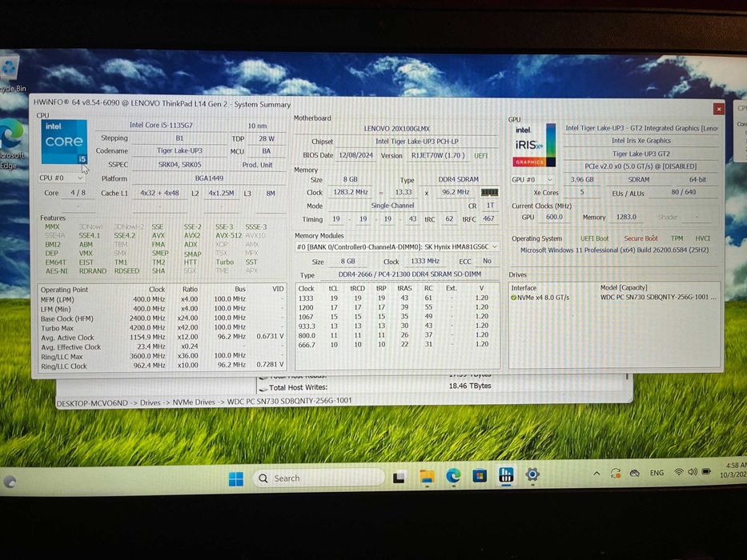The width and height of the screenshot is (747, 560).
Task: Click the SSPEC value SRK04, SRK05
Action: click(x=179, y=164)
